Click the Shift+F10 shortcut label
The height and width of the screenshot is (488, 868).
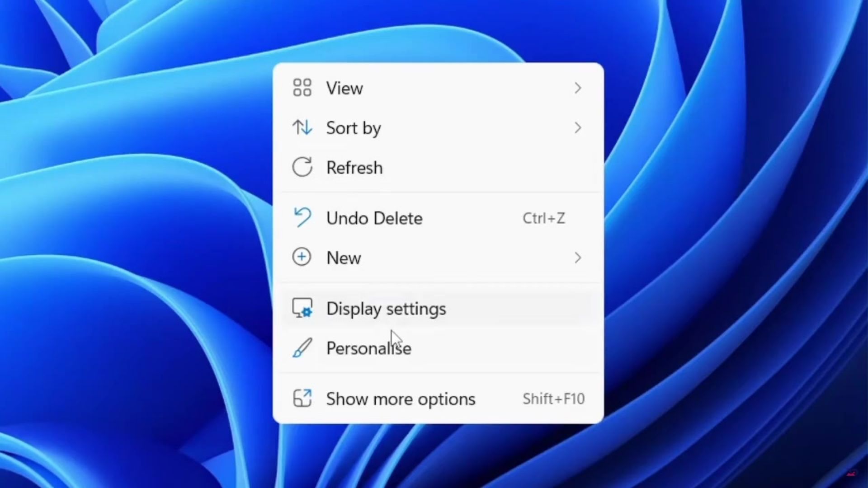554,399
